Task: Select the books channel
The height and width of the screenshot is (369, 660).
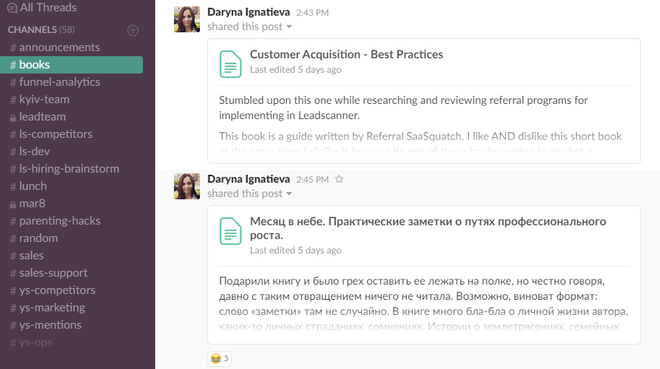Action: point(72,65)
